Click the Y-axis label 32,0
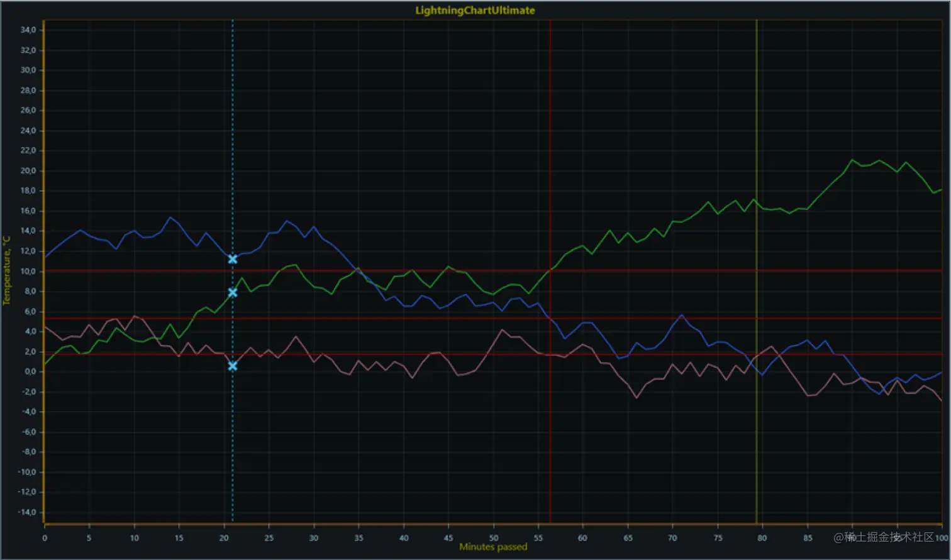The height and width of the screenshot is (560, 951). (x=28, y=50)
